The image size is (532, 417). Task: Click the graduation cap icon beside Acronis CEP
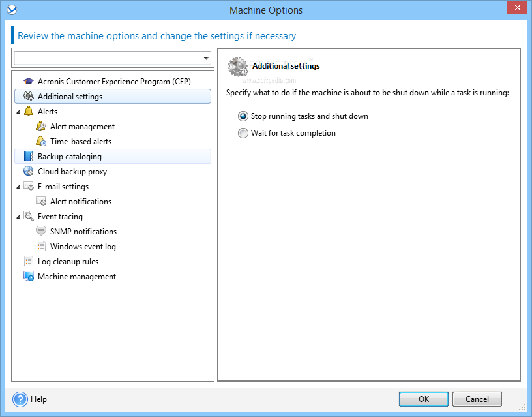point(29,81)
